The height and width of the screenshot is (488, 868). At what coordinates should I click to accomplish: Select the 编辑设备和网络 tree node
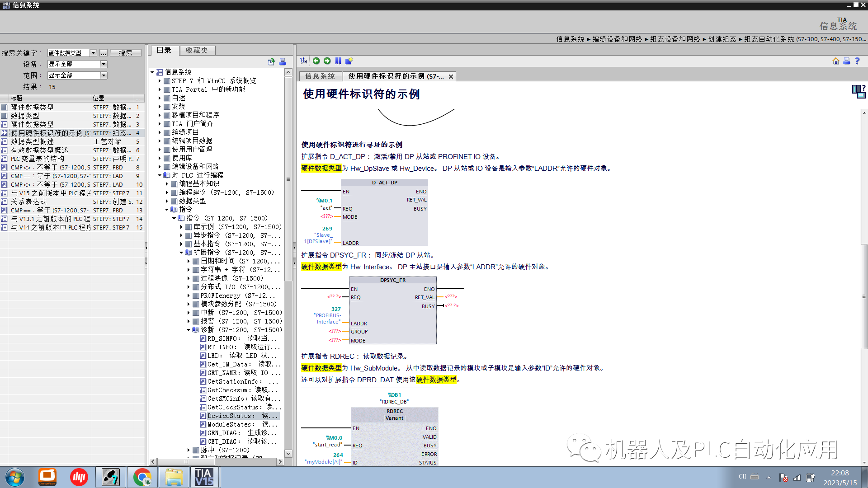pos(191,167)
